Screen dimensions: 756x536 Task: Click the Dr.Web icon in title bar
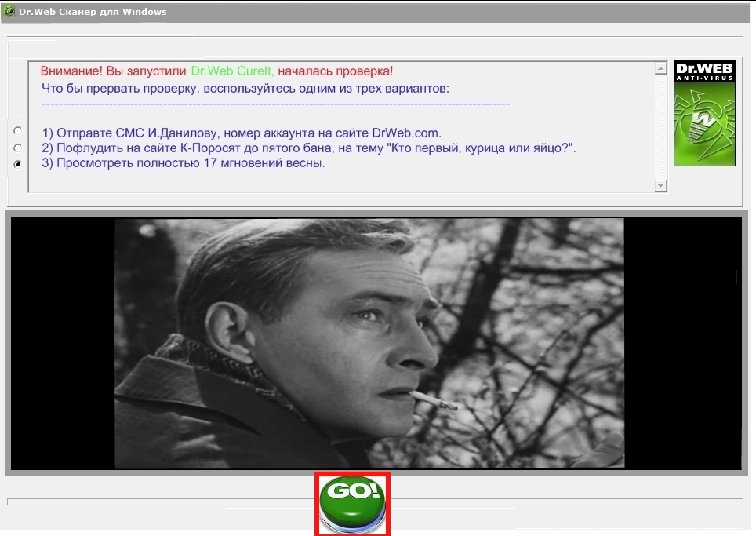tap(9, 12)
